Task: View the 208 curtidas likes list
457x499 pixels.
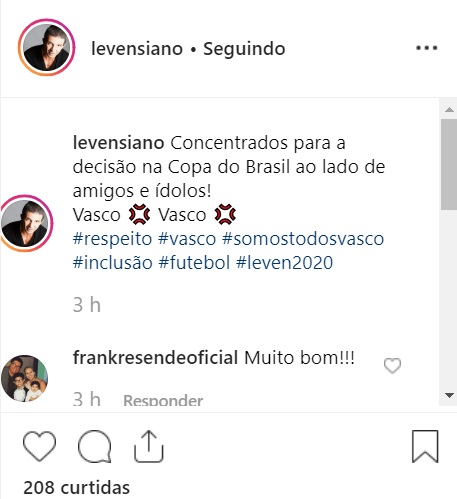Action: click(x=76, y=487)
